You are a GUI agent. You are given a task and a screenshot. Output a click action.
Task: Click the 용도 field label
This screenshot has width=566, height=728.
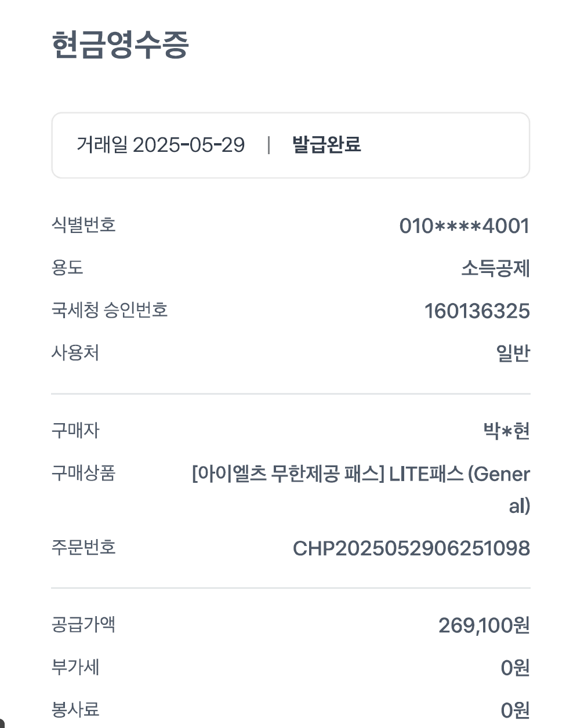pyautogui.click(x=67, y=268)
